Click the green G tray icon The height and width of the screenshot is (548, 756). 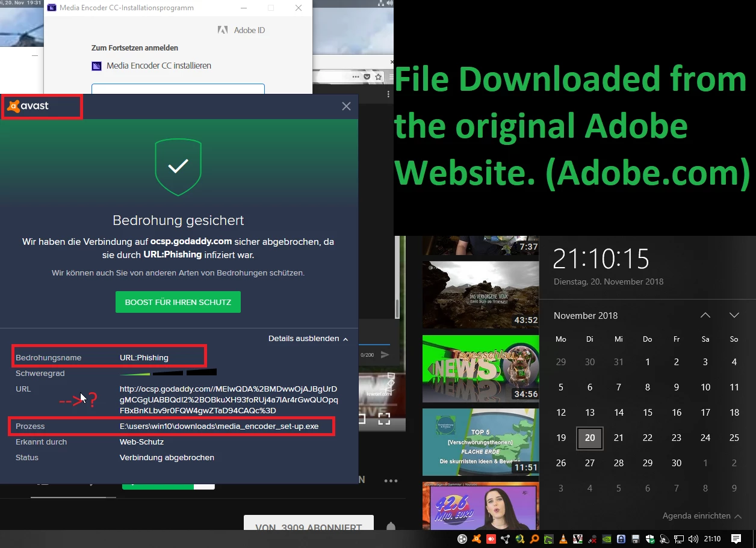point(549,539)
